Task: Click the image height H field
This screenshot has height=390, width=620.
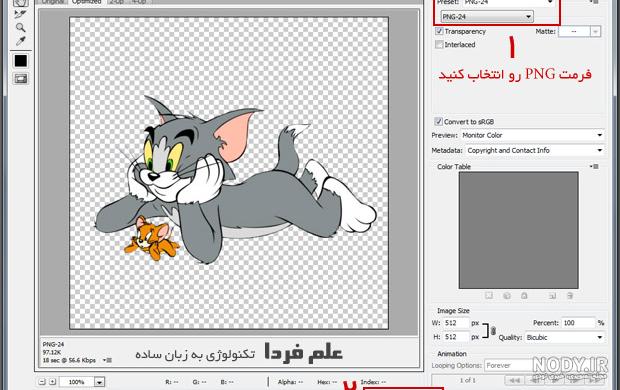Action: tap(456, 337)
